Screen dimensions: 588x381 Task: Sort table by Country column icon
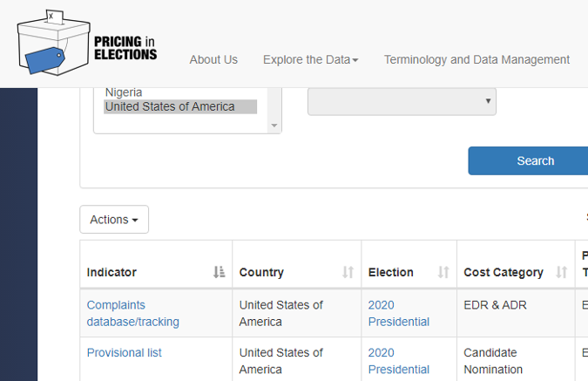[348, 272]
